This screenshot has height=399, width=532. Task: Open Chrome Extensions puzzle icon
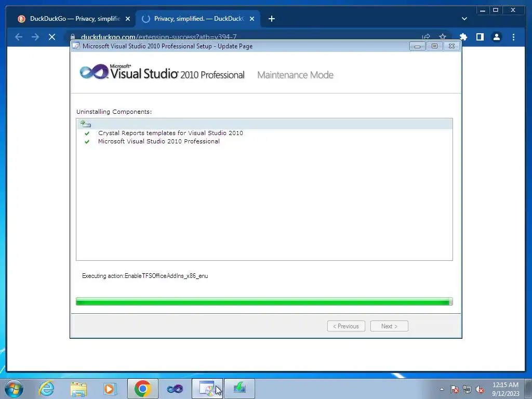pyautogui.click(x=463, y=37)
